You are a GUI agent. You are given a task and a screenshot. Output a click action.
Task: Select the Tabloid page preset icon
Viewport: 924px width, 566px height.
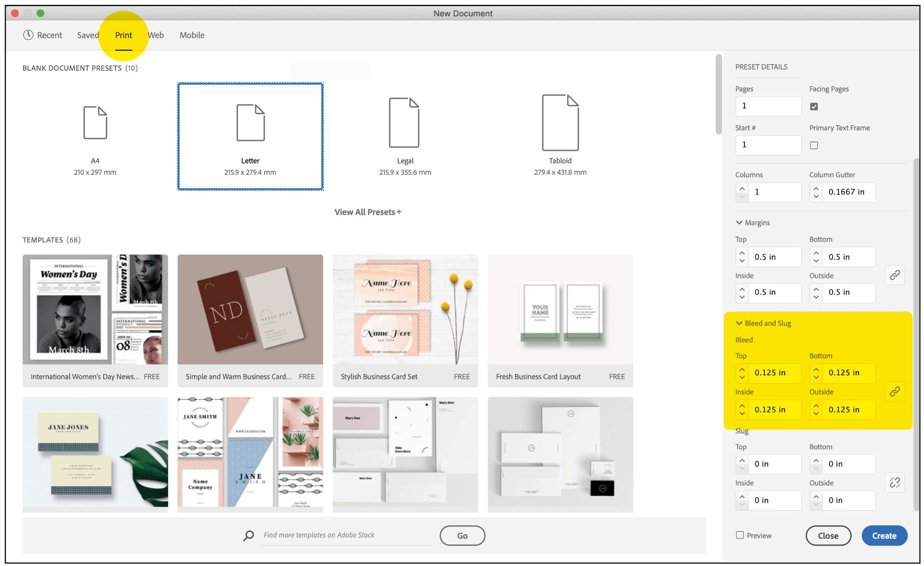point(560,122)
